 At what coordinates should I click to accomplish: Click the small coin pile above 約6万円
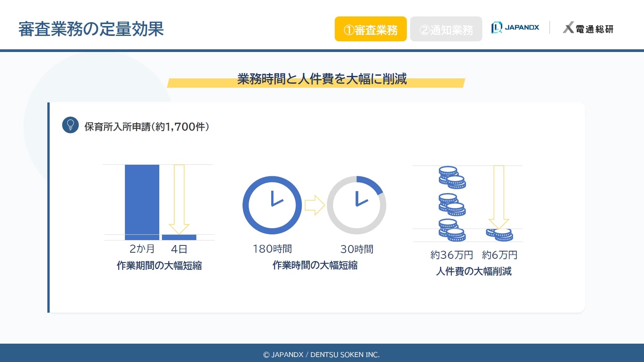tap(500, 234)
